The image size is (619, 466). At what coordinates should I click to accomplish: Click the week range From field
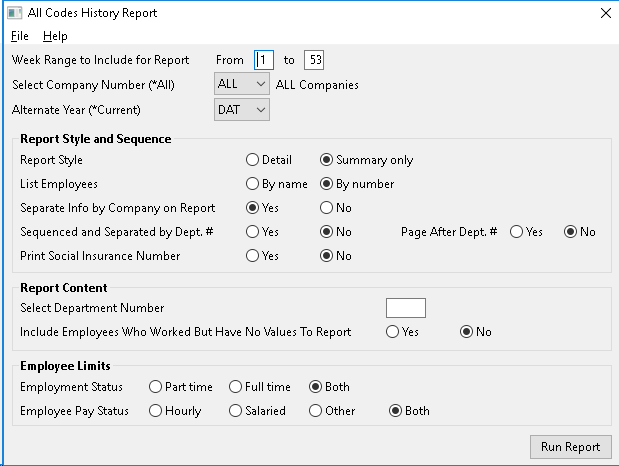click(x=264, y=60)
